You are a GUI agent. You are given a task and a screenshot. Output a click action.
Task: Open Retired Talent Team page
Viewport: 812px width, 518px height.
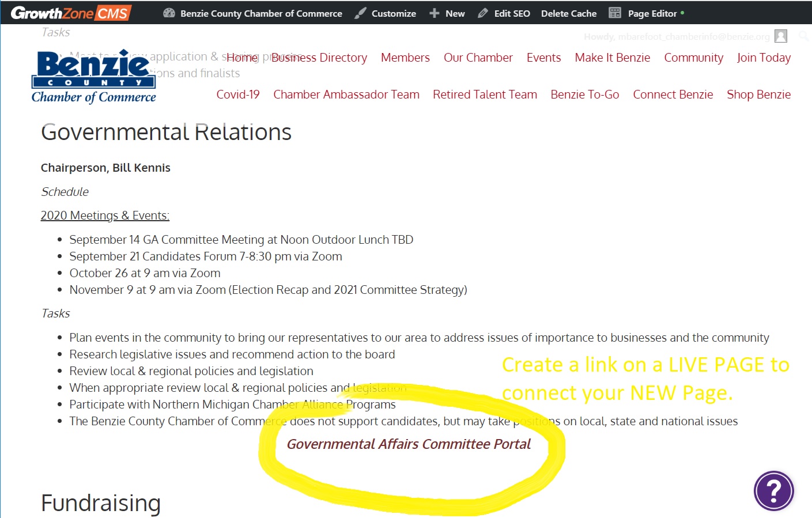(485, 94)
